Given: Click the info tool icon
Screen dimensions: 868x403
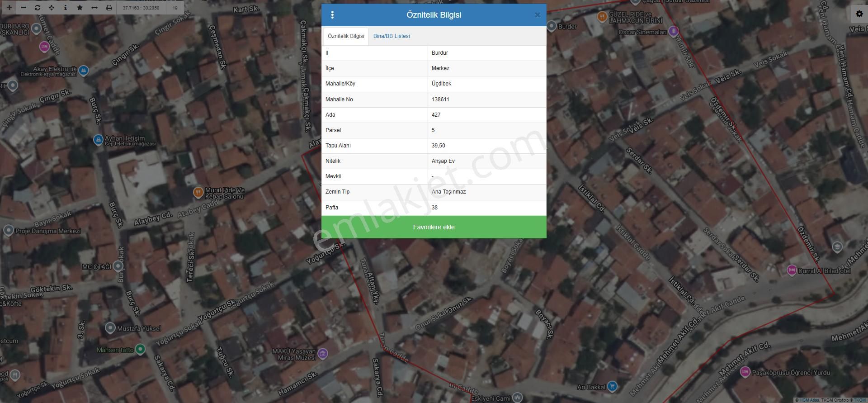Looking at the screenshot, I should coord(66,8).
